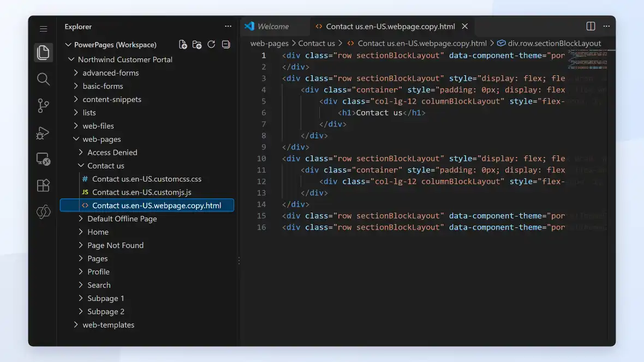Expand the web-templates folder
This screenshot has height=362, width=644.
click(x=76, y=325)
